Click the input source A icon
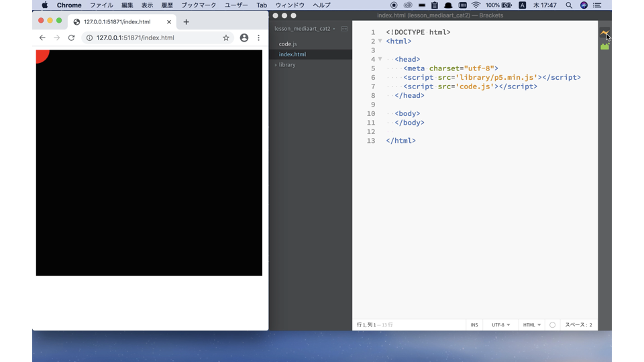The height and width of the screenshot is (362, 644). pyautogui.click(x=523, y=5)
